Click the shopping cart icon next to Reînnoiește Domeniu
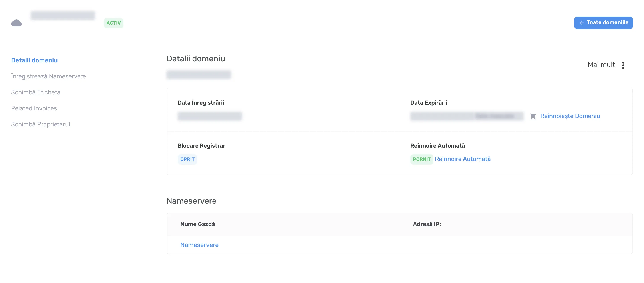Screen dimensions: 644x283 pos(533,116)
